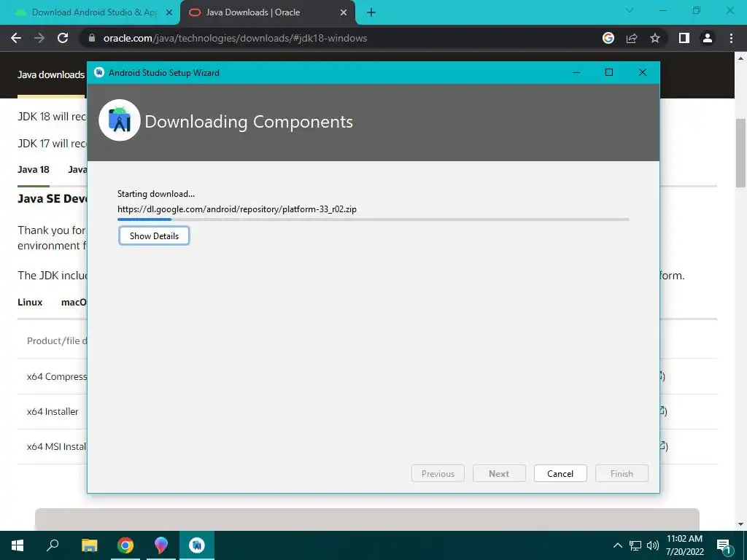Click the Setup Wizard title bar icon
747x560 pixels.
click(x=99, y=72)
